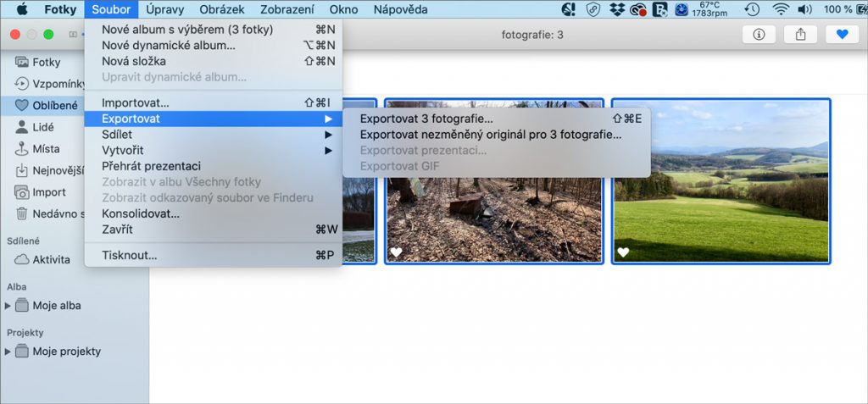Select Import in the sidebar
The image size is (868, 404).
(x=49, y=192)
